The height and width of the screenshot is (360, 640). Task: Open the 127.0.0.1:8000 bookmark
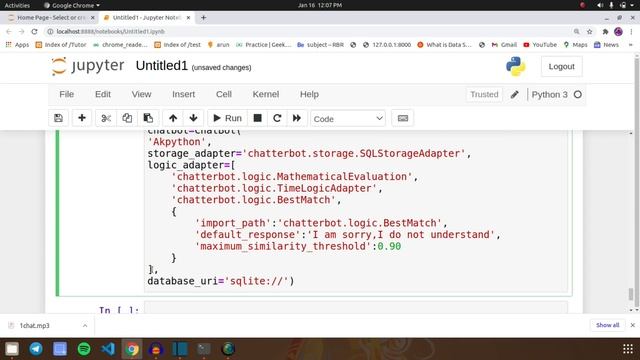[387, 45]
